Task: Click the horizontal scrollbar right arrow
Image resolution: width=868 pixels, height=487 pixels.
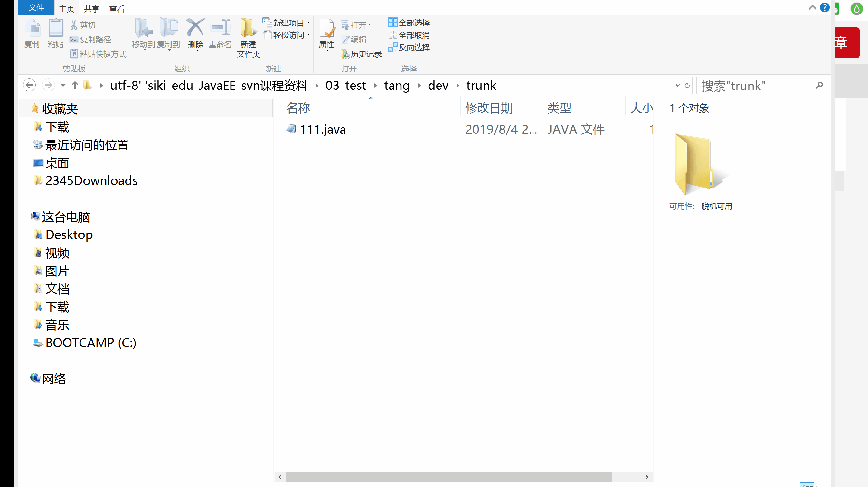Action: pyautogui.click(x=646, y=477)
